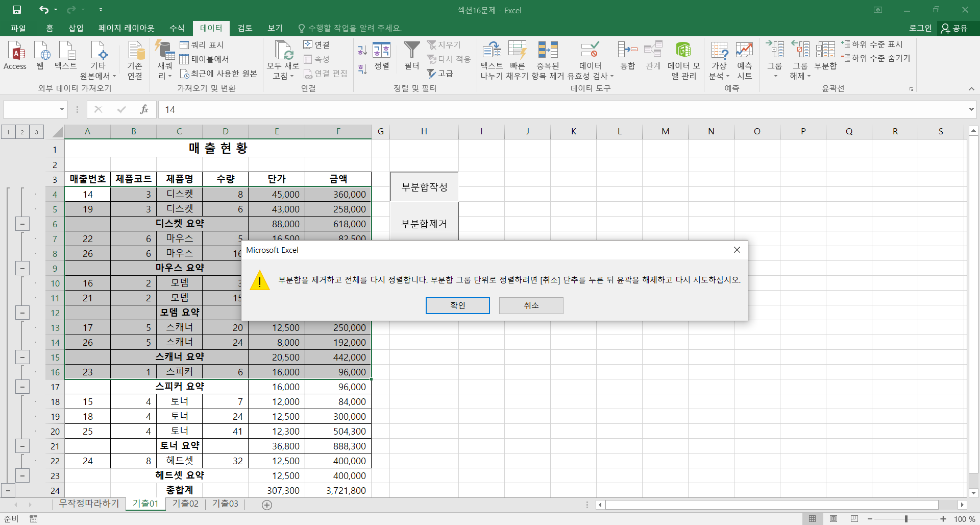
Task: Open the Name Box dropdown arrow
Action: (x=62, y=109)
